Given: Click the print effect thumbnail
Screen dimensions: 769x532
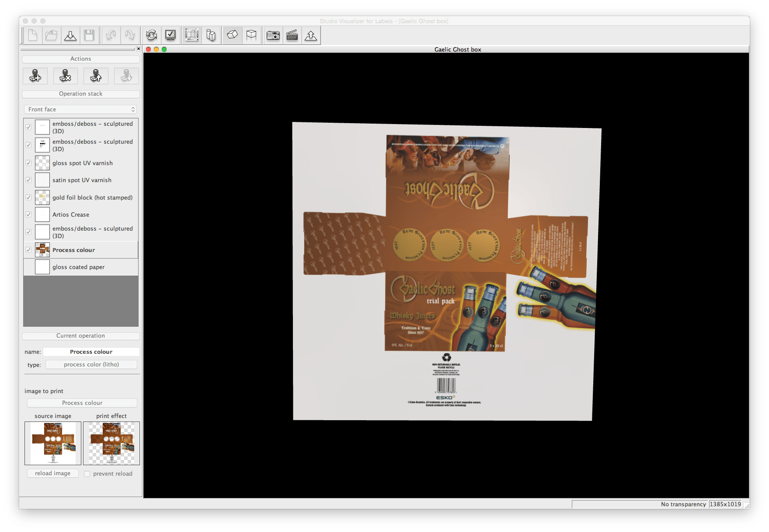Looking at the screenshot, I should [x=111, y=443].
